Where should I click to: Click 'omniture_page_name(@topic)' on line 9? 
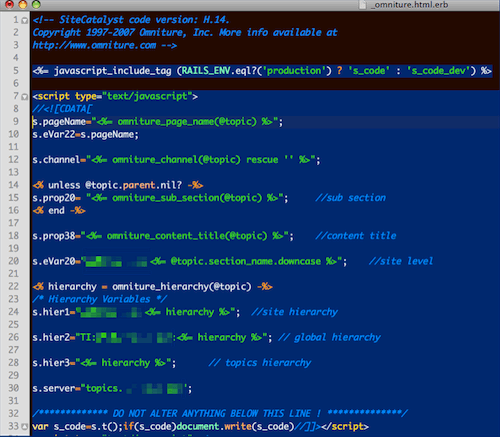coord(187,122)
